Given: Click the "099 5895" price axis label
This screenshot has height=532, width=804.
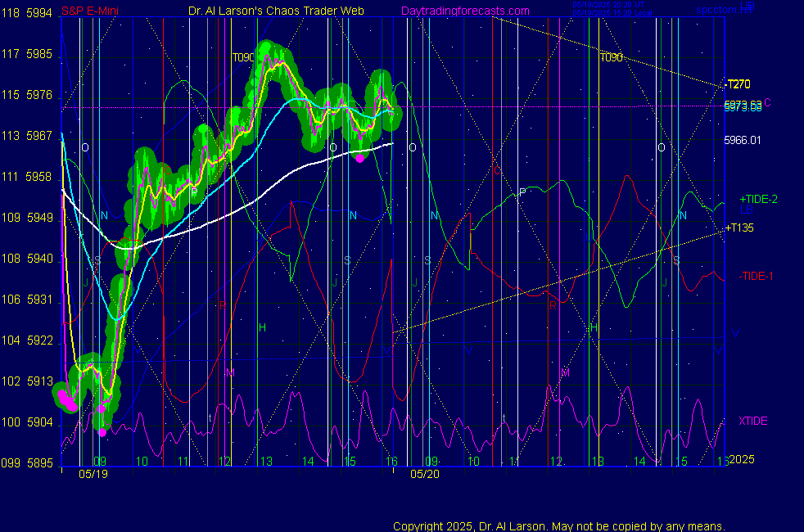Looking at the screenshot, I should point(27,463).
